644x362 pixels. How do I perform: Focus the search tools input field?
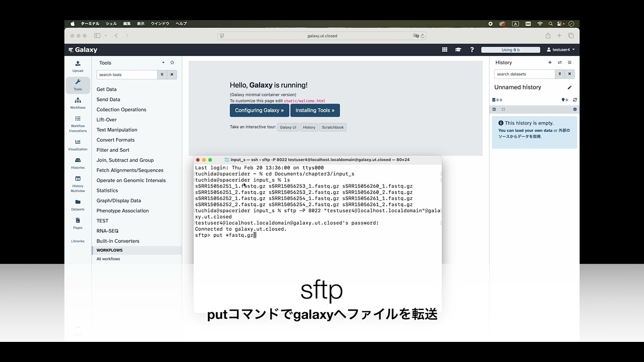point(127,74)
